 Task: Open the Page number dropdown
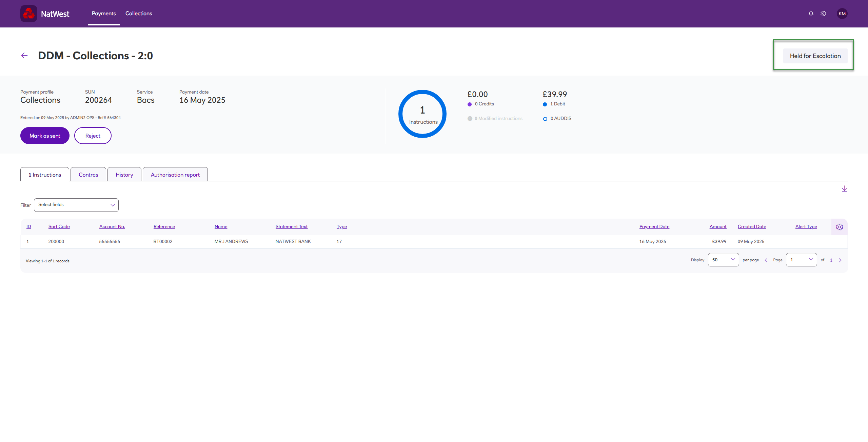coord(801,260)
